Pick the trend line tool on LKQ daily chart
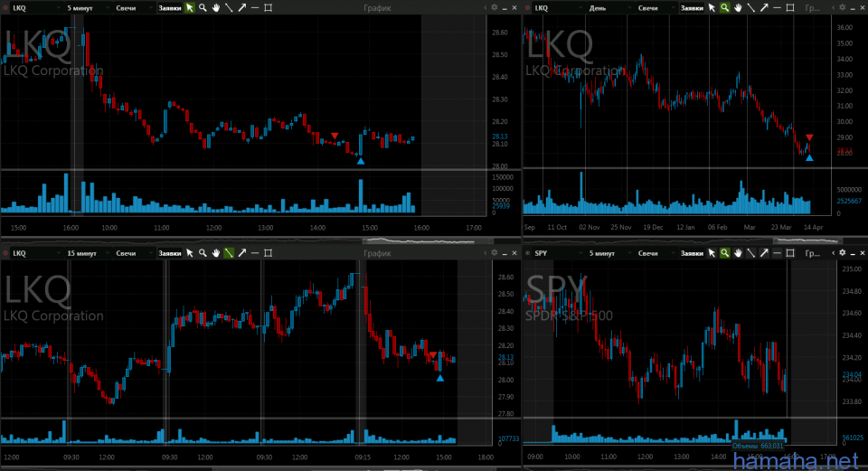Viewport: 868px width, 471px height. click(x=750, y=8)
